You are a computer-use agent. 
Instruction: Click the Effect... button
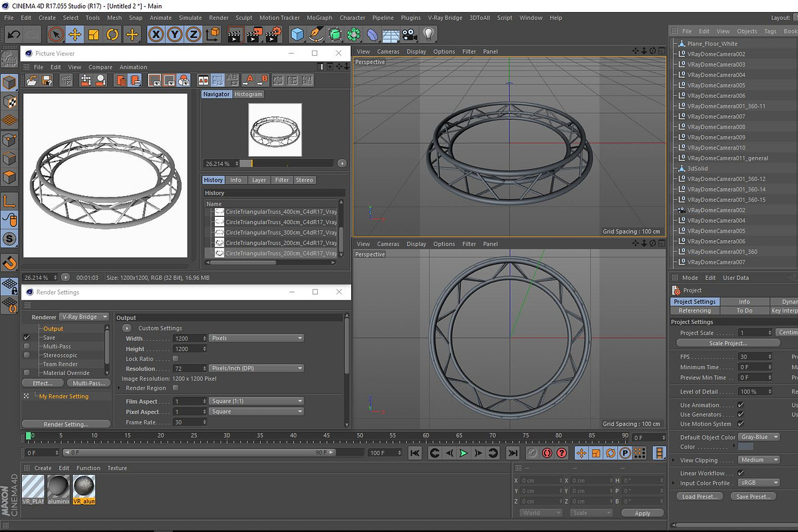[43, 383]
